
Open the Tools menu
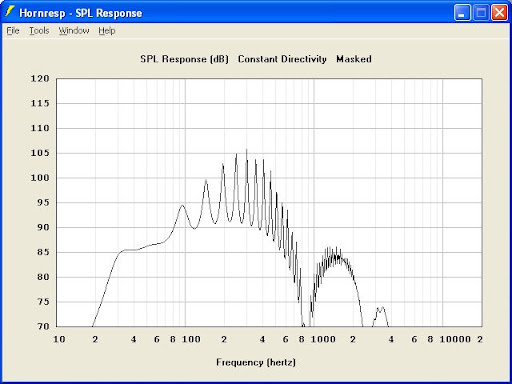coord(39,31)
